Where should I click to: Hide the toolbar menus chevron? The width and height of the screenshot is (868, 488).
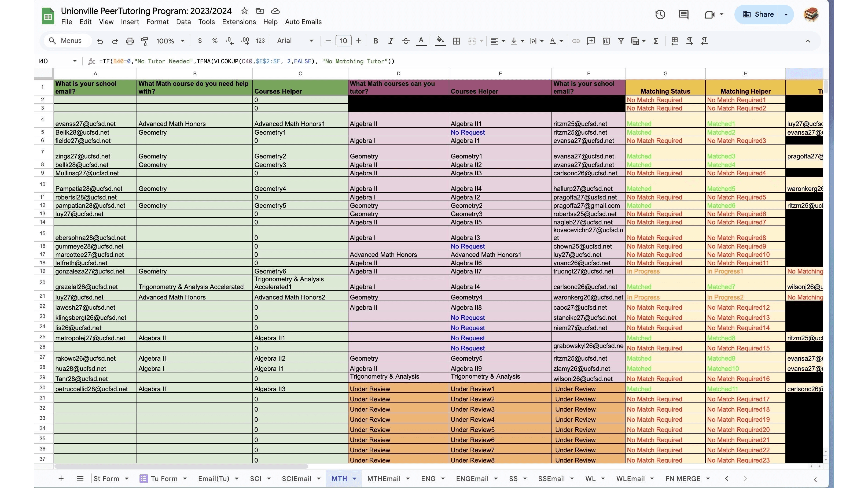pyautogui.click(x=808, y=41)
